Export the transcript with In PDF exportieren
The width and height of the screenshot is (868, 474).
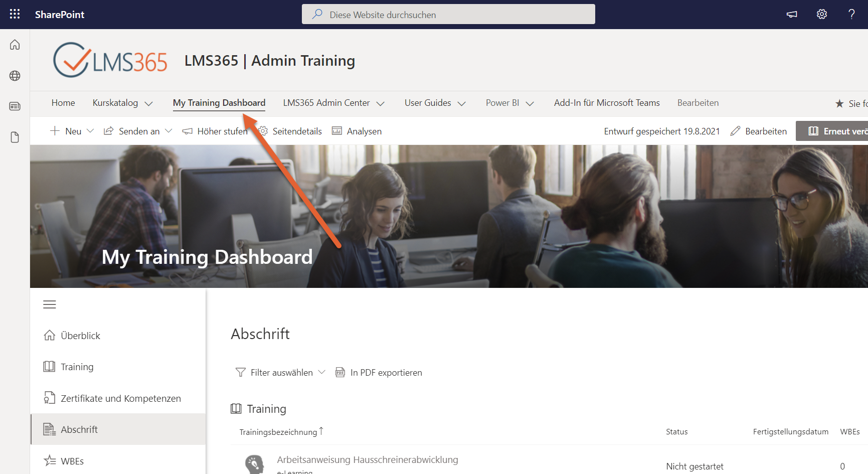pos(386,372)
